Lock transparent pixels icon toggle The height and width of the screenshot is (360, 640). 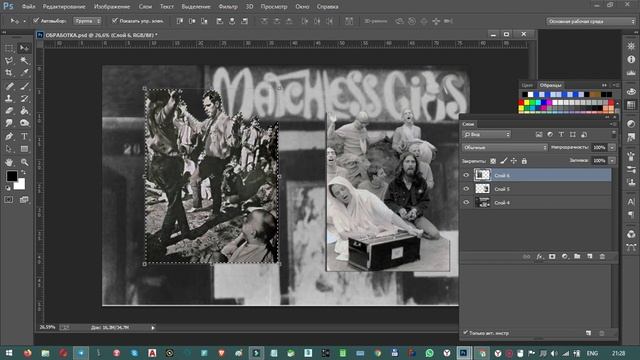click(493, 161)
